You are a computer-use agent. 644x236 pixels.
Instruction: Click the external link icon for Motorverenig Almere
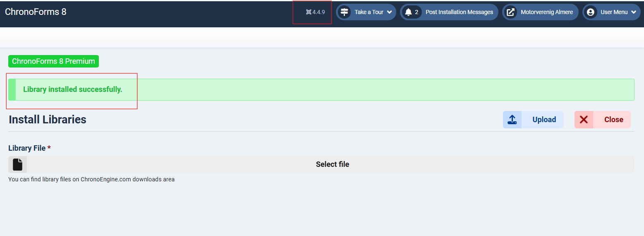[x=511, y=12]
